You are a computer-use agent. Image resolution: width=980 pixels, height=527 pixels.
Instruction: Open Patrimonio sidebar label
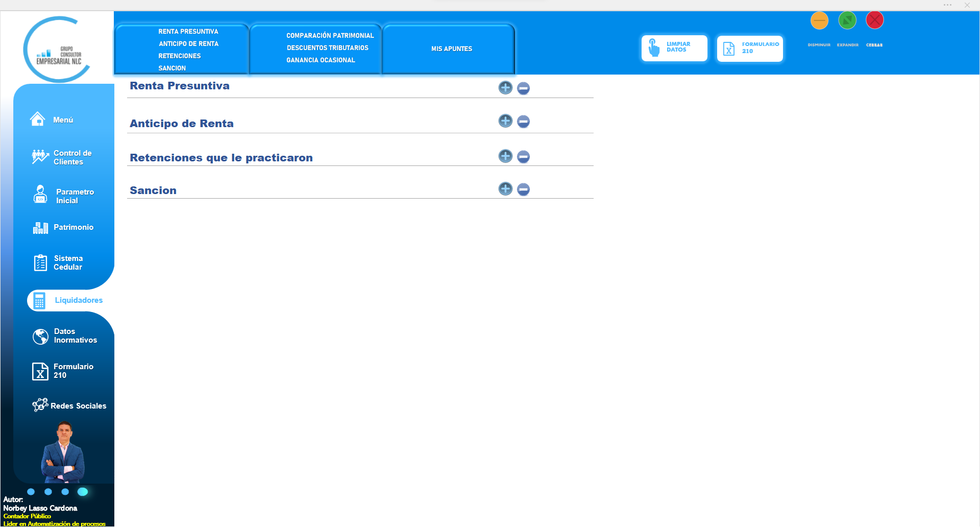click(x=73, y=227)
